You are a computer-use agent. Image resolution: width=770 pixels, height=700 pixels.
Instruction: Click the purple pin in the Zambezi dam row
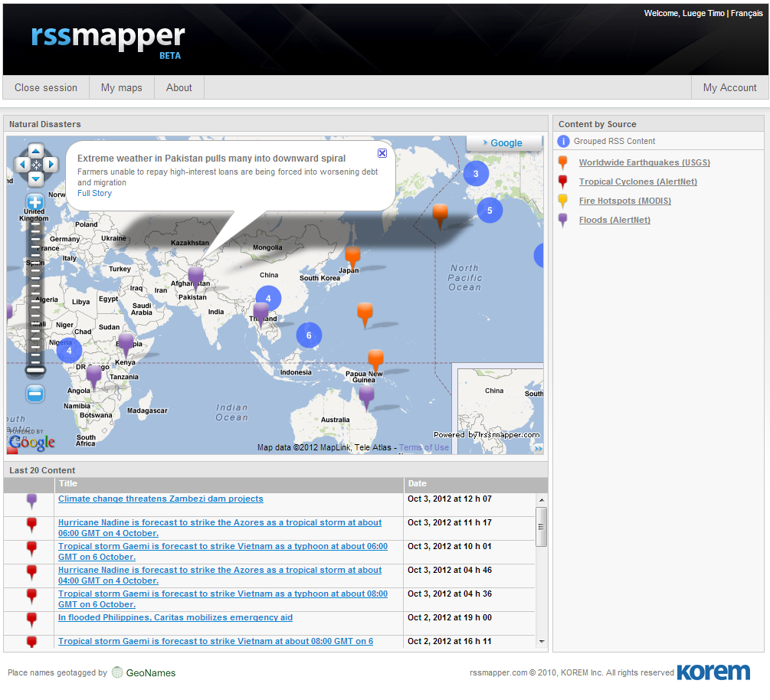(32, 501)
